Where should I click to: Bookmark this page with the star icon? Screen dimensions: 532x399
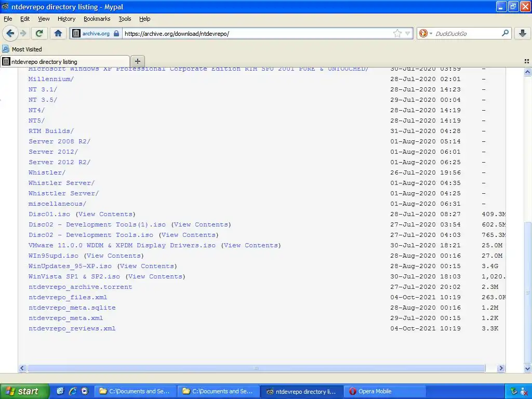397,33
